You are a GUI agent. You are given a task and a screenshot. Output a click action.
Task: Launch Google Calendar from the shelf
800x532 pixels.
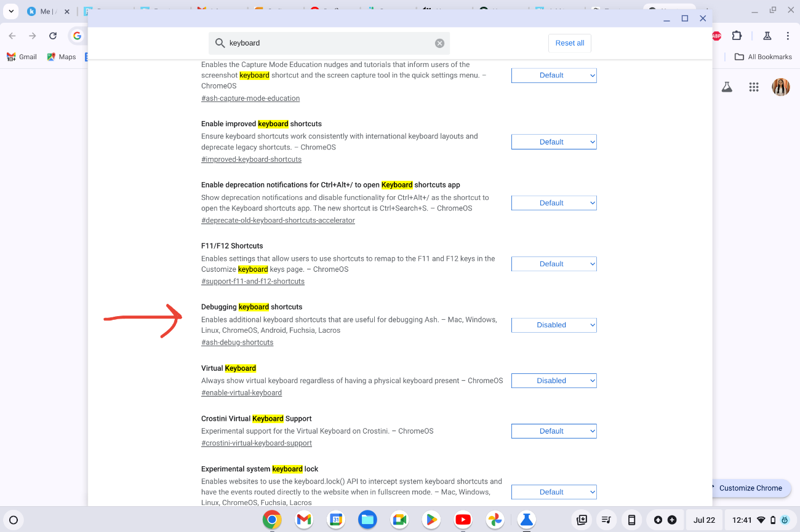click(336, 520)
